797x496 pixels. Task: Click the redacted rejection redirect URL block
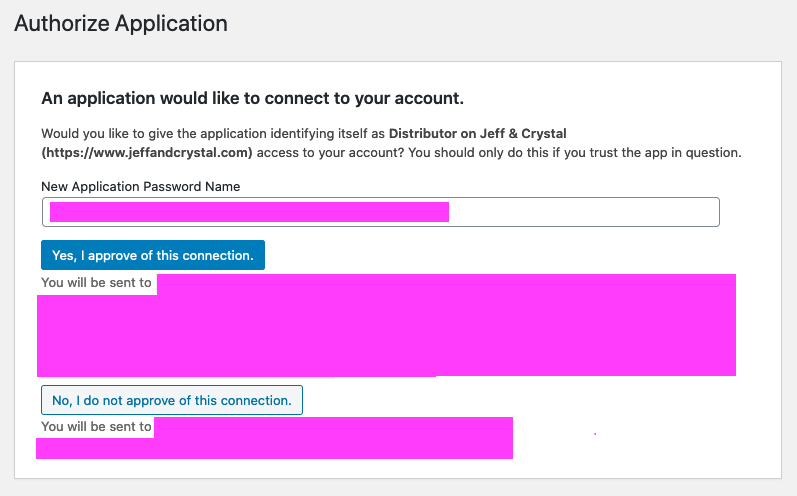(x=274, y=438)
